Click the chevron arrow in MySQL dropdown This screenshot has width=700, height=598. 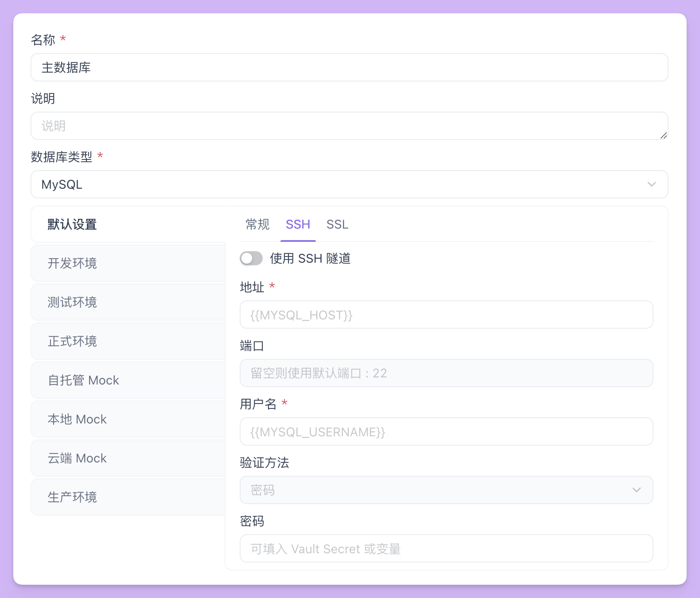point(651,184)
